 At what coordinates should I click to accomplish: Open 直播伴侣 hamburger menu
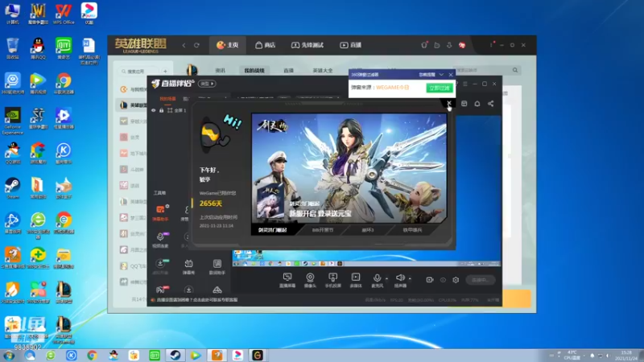(465, 84)
